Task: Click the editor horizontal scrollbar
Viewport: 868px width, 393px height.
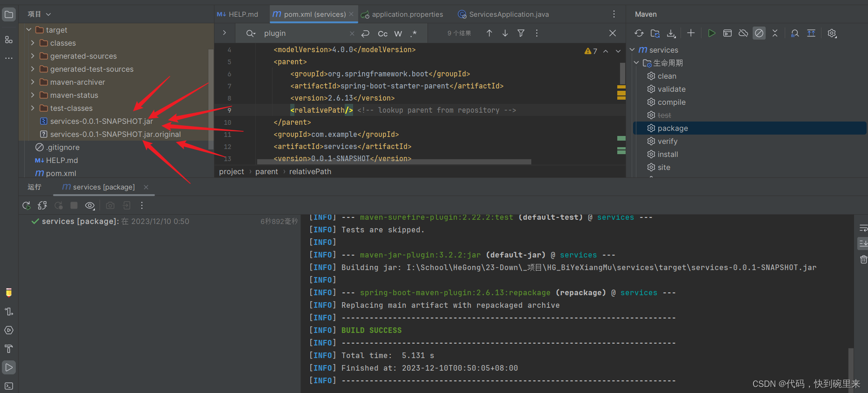Action: point(394,162)
